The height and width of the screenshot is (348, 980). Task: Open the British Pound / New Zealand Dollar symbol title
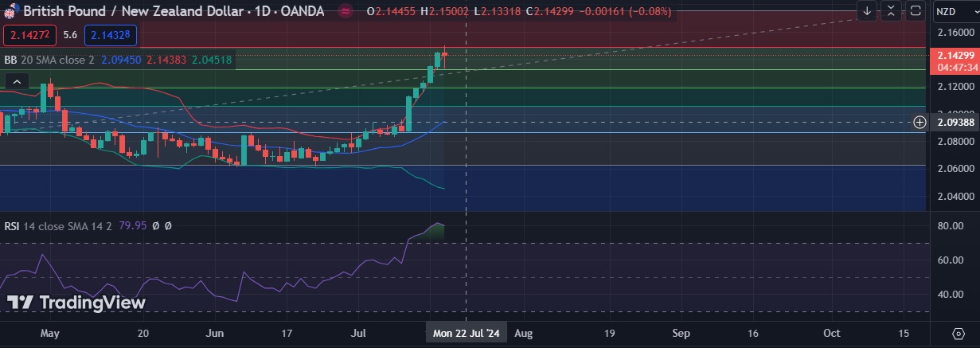(x=174, y=11)
